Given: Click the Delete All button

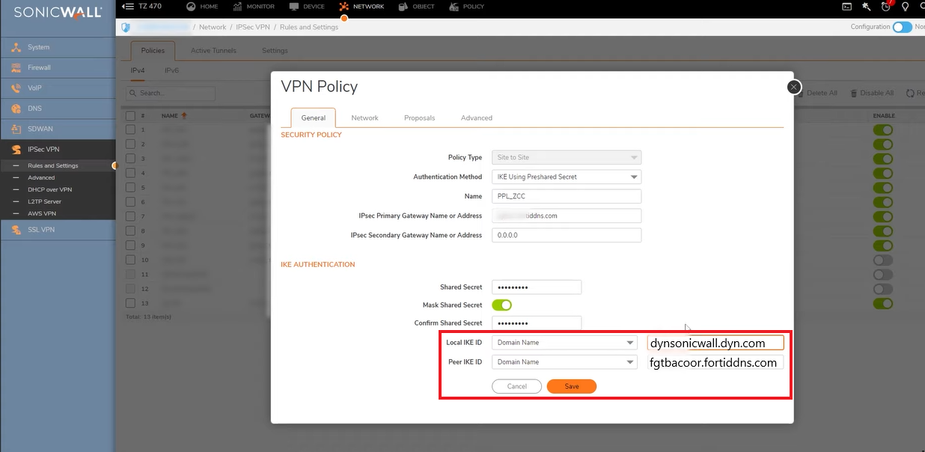Looking at the screenshot, I should point(818,93).
